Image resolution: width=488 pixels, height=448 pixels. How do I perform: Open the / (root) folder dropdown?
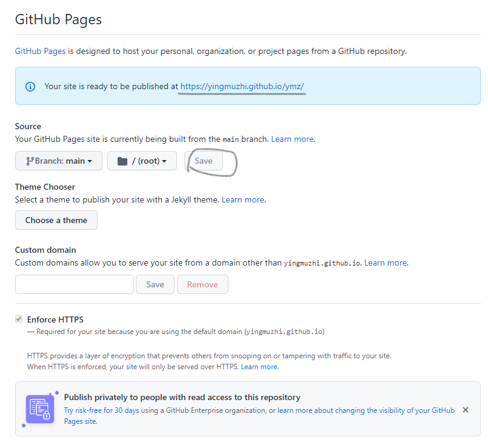click(x=142, y=161)
